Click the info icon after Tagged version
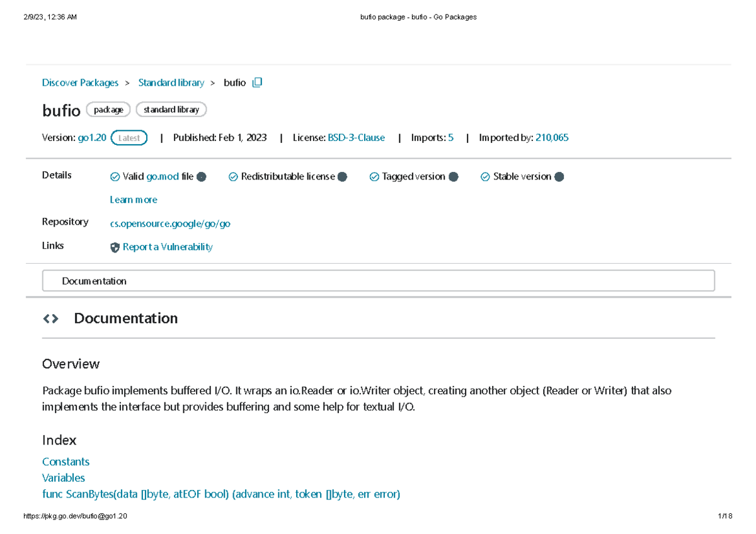Screen dimensions: 756x534 pos(453,176)
